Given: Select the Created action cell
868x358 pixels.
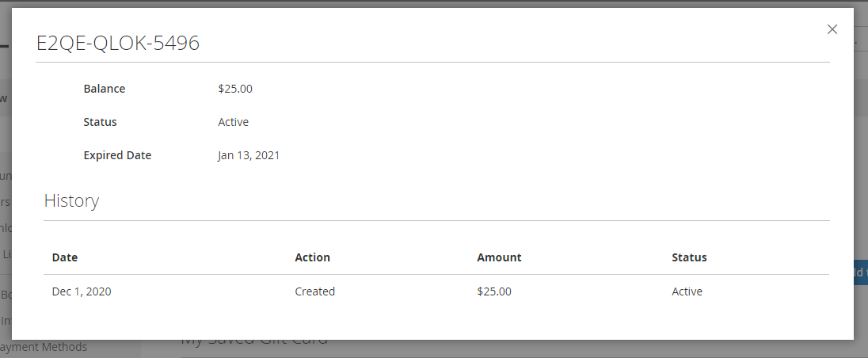Looking at the screenshot, I should click(314, 291).
